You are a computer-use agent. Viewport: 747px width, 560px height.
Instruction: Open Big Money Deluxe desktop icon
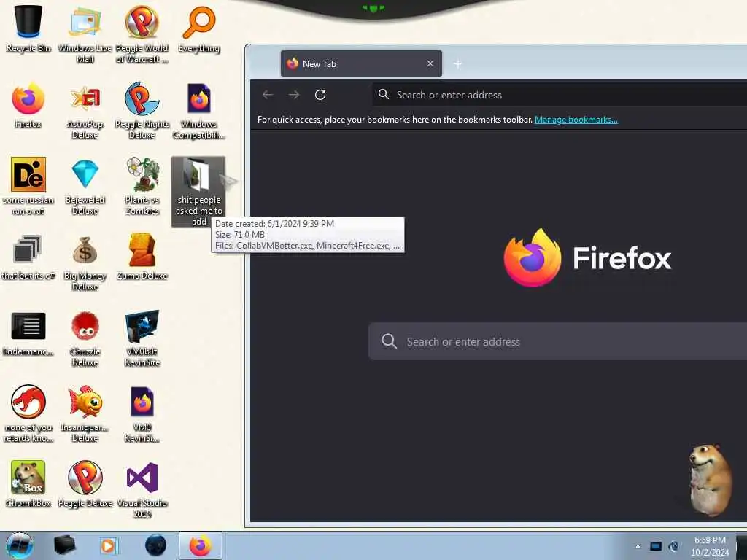85,262
